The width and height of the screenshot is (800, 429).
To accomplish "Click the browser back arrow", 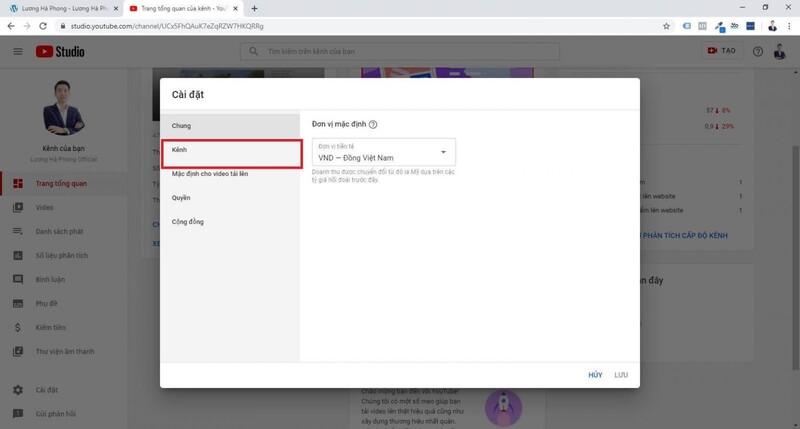I will coord(10,25).
